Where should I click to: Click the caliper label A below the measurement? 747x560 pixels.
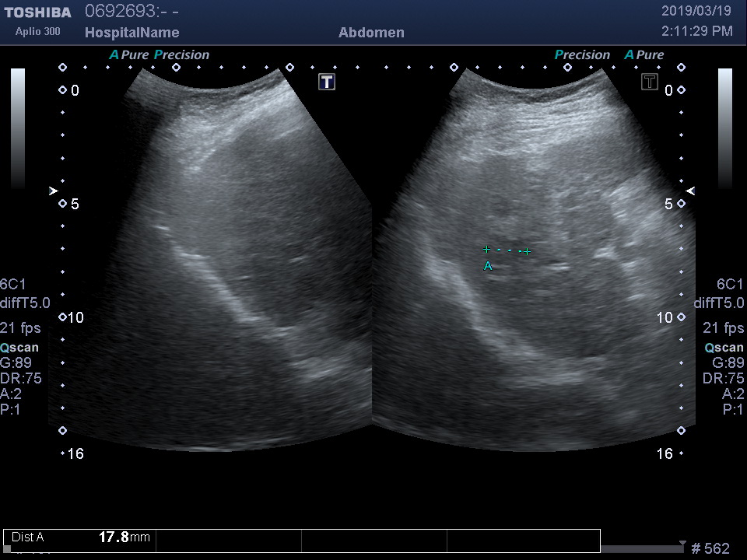488,266
